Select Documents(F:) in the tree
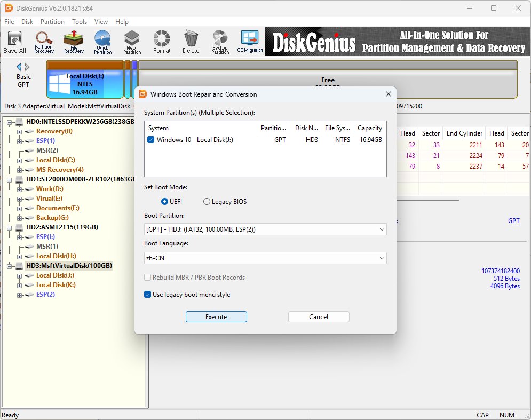531x420 pixels. click(58, 208)
